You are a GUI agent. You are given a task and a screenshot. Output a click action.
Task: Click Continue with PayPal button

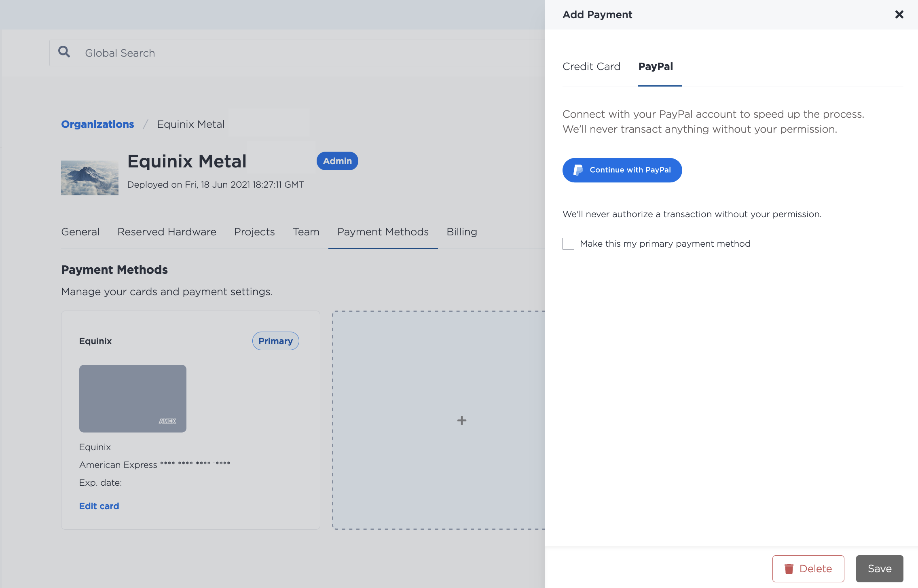click(x=622, y=170)
